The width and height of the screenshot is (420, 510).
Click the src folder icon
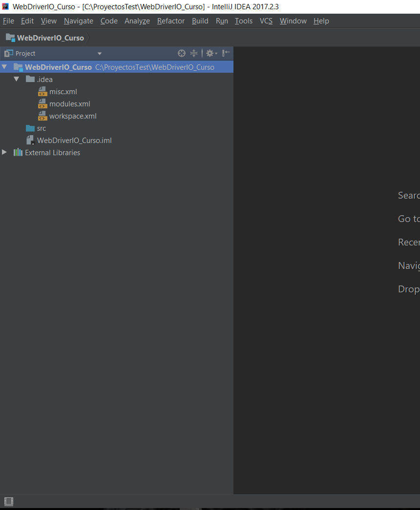tap(30, 128)
